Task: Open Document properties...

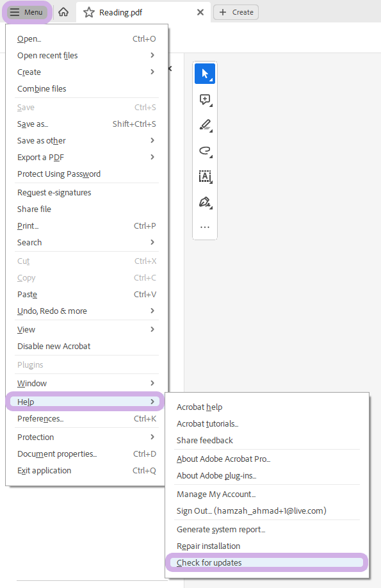Action: [86, 453]
